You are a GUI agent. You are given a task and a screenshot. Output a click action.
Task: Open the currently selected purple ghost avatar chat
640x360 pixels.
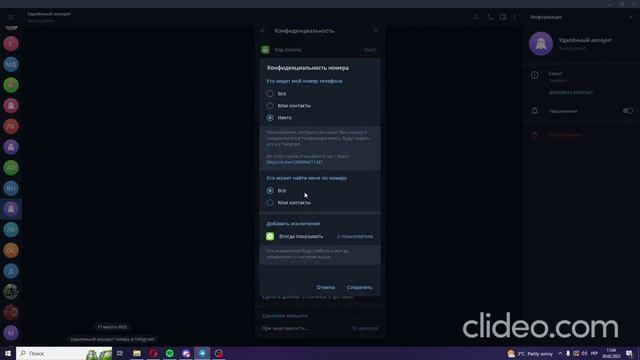pyautogui.click(x=11, y=209)
